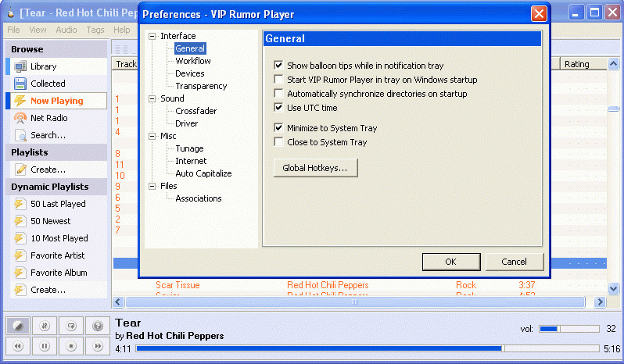624x364 pixels.
Task: Select Transparency preferences page
Action: (x=201, y=86)
